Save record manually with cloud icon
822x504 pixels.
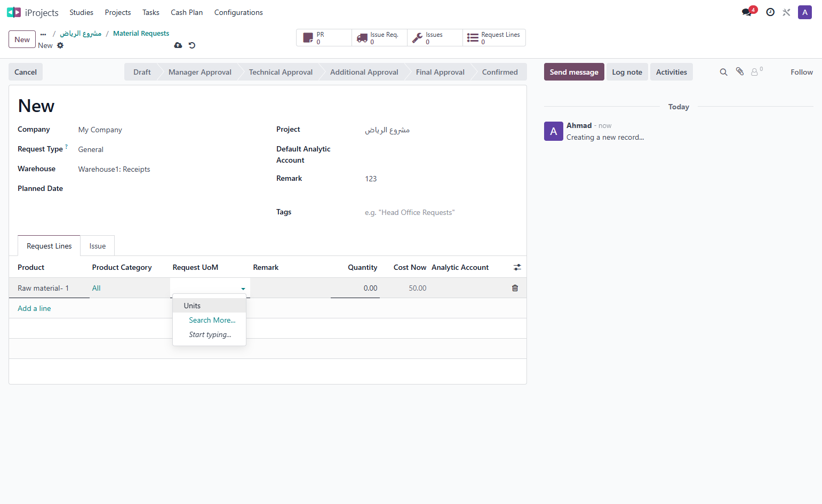[178, 45]
